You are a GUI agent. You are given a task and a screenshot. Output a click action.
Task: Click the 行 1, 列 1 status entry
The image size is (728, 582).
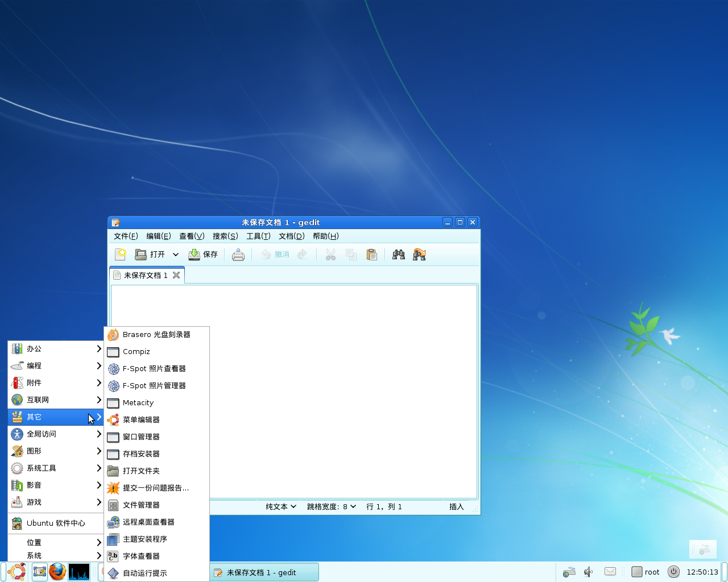384,506
